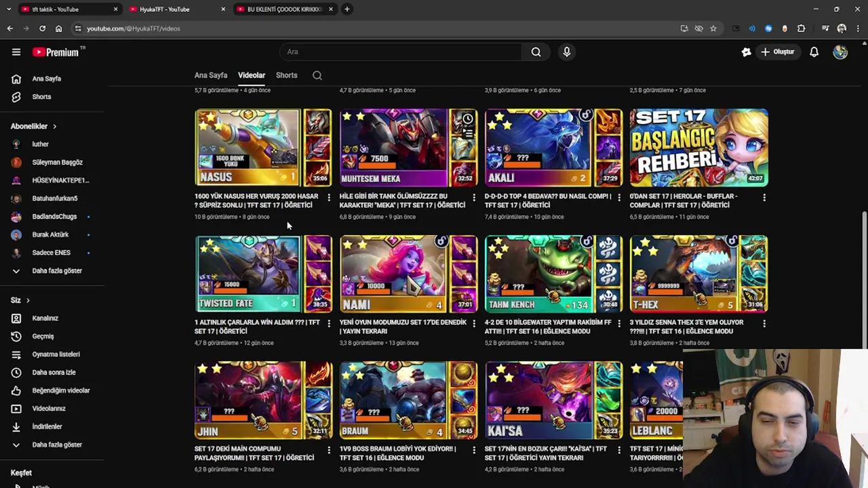Show more subscriptions under Sadece ENES
Image resolution: width=868 pixels, height=488 pixels.
click(52, 270)
